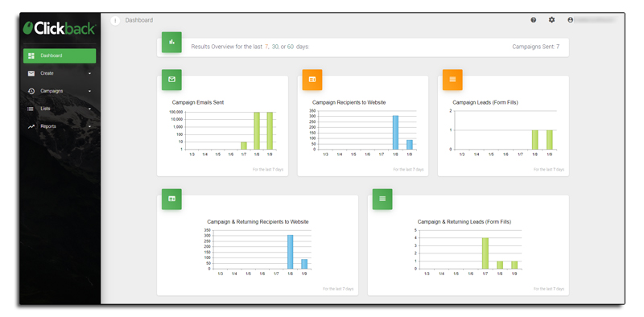644x317 pixels.
Task: Click the envelope icon beside Create
Action: pyautogui.click(x=31, y=73)
